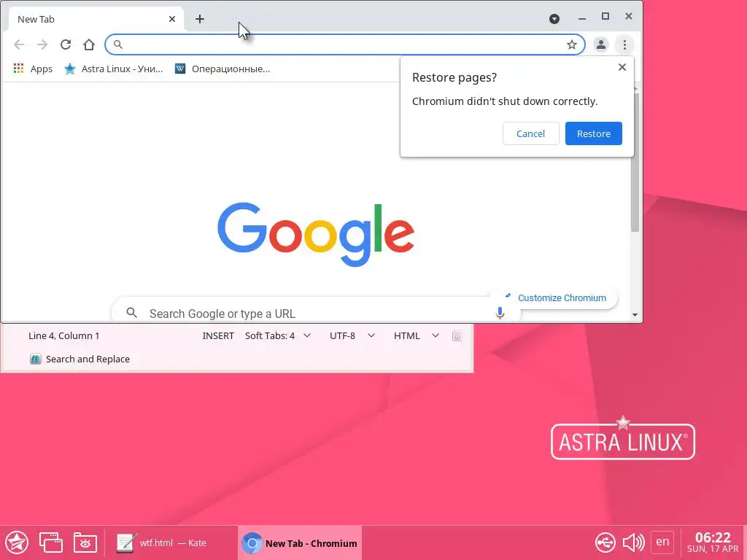Open the profile avatar menu
The image size is (747, 560).
click(x=601, y=44)
